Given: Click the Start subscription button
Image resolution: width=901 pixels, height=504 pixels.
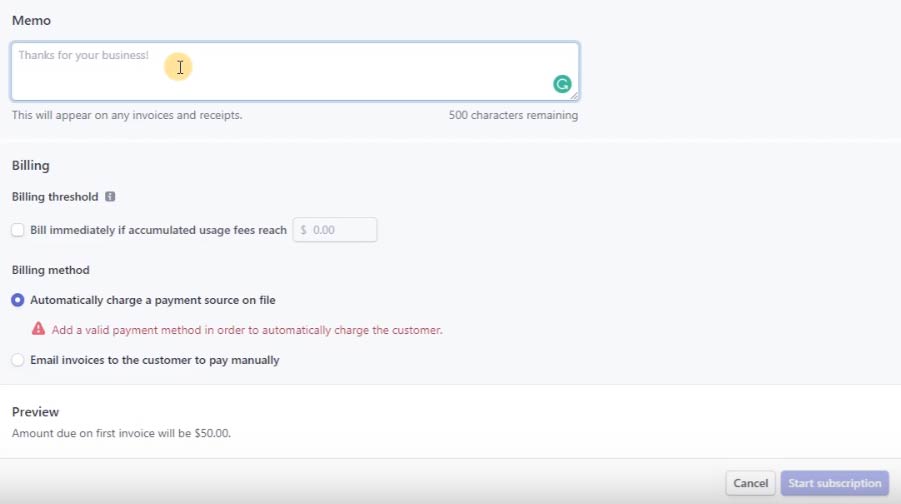Looking at the screenshot, I should pos(834,483).
